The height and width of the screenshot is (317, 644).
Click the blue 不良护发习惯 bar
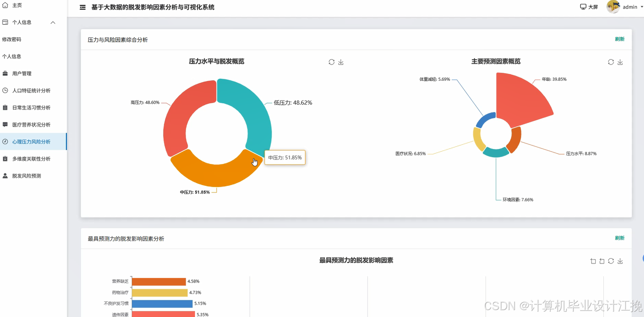[x=162, y=304]
